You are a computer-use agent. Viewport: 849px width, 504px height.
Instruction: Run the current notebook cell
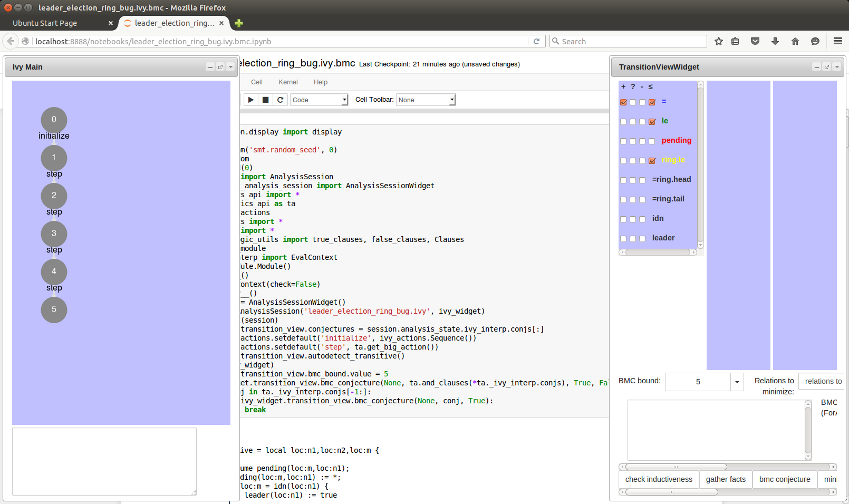251,100
